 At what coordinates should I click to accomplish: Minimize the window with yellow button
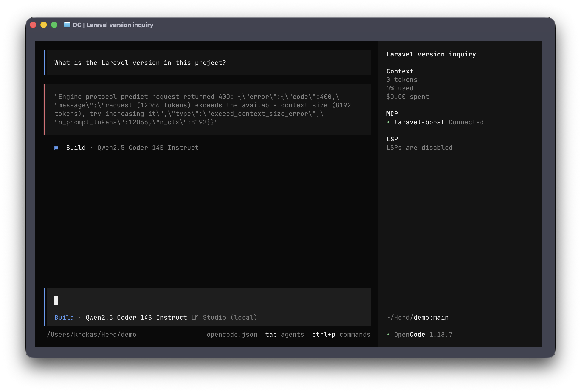tap(44, 25)
